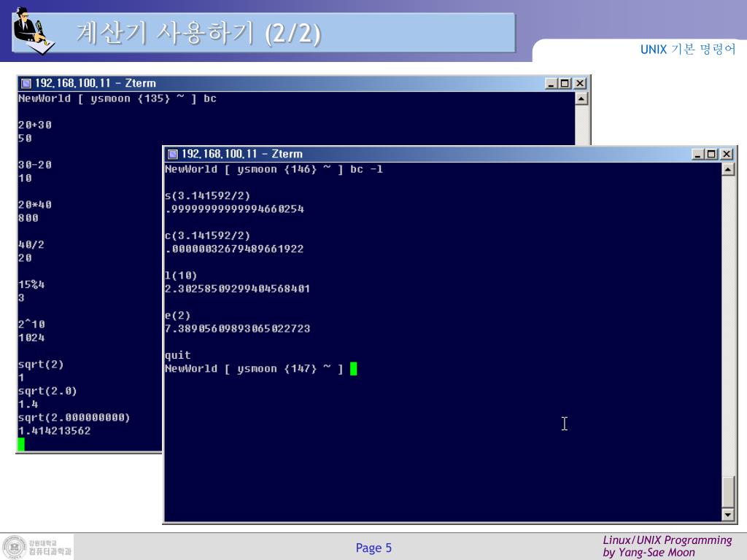Maximize the back Zterm window
The image size is (747, 560).
coord(565,83)
